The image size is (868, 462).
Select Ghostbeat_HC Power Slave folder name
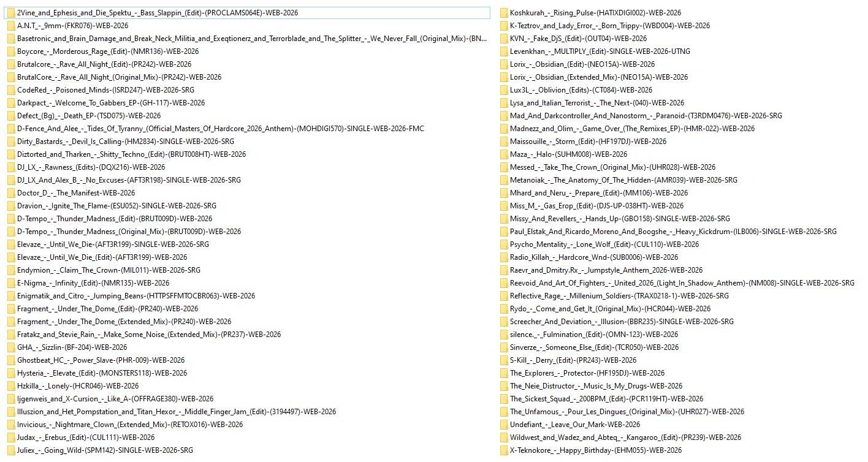(x=101, y=360)
